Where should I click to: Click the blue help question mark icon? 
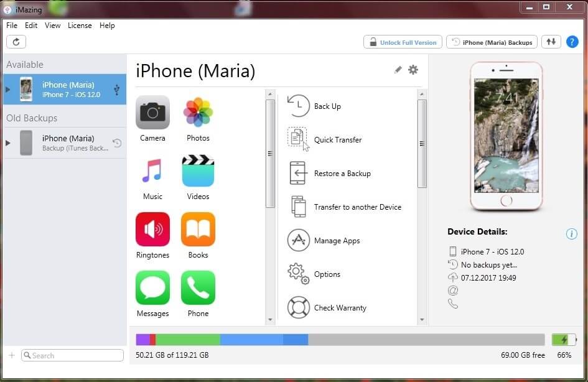572,42
